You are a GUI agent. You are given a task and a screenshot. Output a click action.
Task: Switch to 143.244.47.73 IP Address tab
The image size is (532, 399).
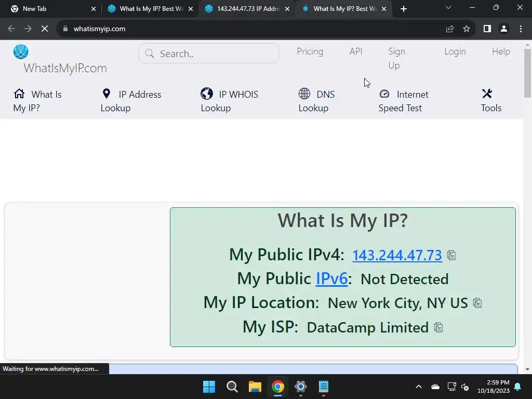247,9
